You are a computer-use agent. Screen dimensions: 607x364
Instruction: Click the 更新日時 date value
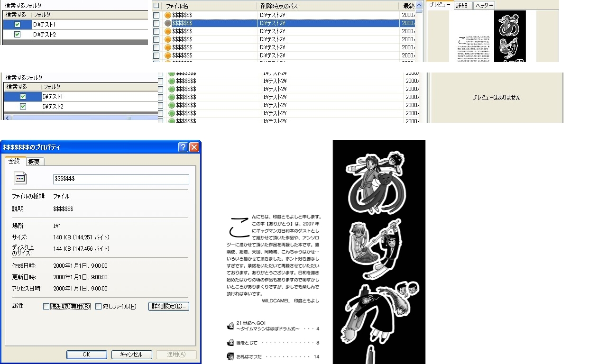(80, 277)
